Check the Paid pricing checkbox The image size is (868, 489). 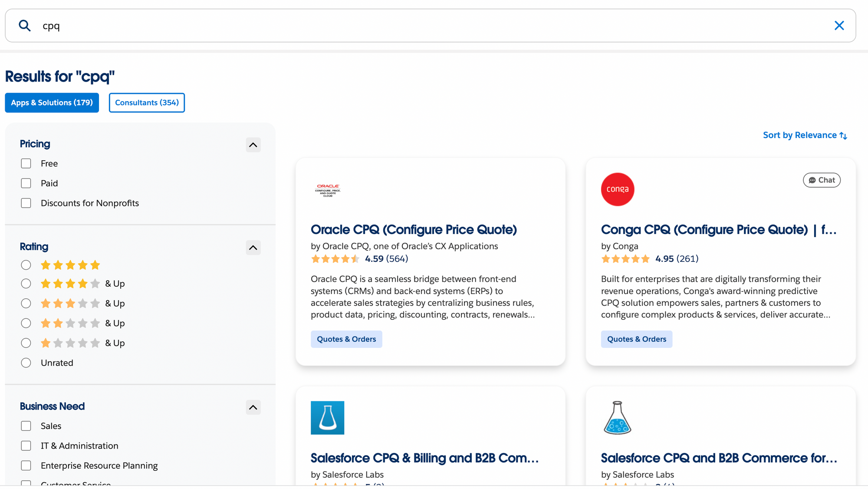click(x=26, y=183)
